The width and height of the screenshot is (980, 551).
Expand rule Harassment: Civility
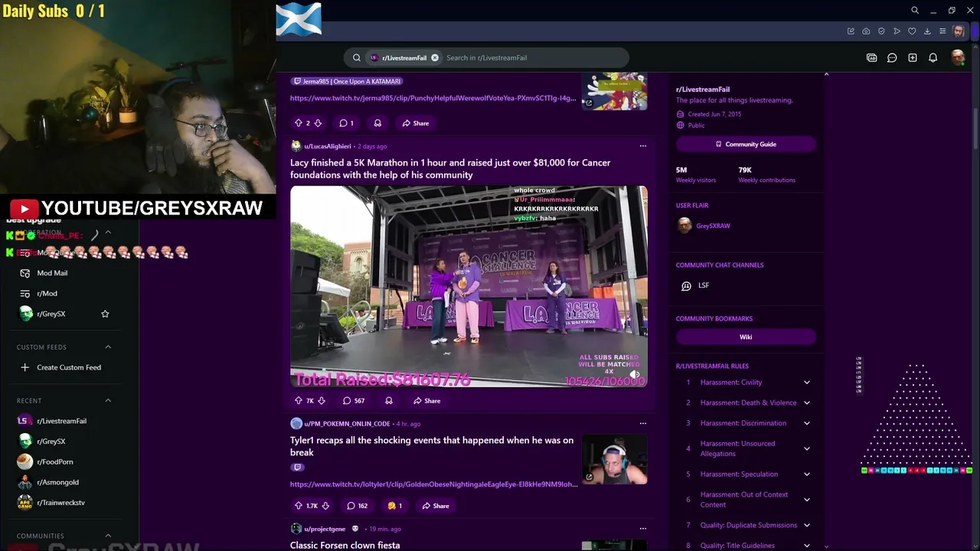(x=806, y=383)
